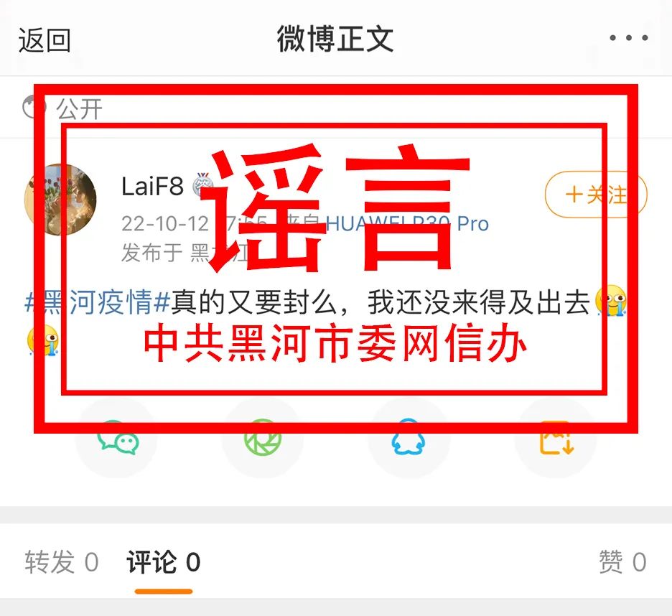This screenshot has width=672, height=616.
Task: Share post via WeChat icon
Action: click(117, 437)
